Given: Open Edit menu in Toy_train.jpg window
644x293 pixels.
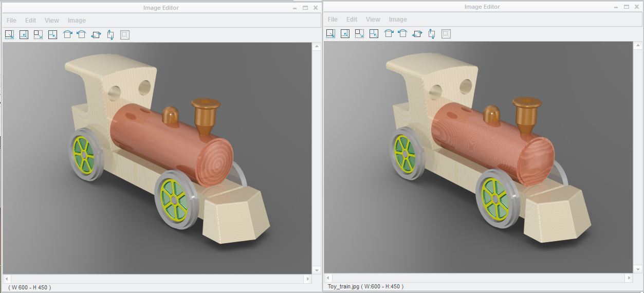Looking at the screenshot, I should point(352,20).
